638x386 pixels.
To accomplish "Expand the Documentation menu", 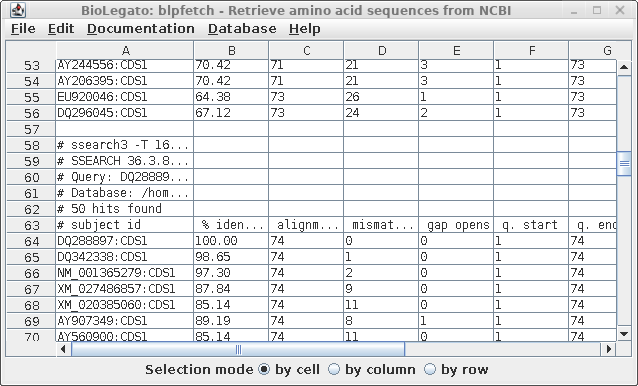I will 141,29.
